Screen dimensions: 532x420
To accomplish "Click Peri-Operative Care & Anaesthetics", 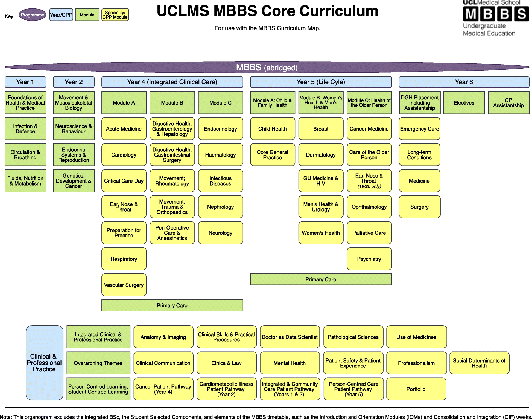I will point(172,233).
